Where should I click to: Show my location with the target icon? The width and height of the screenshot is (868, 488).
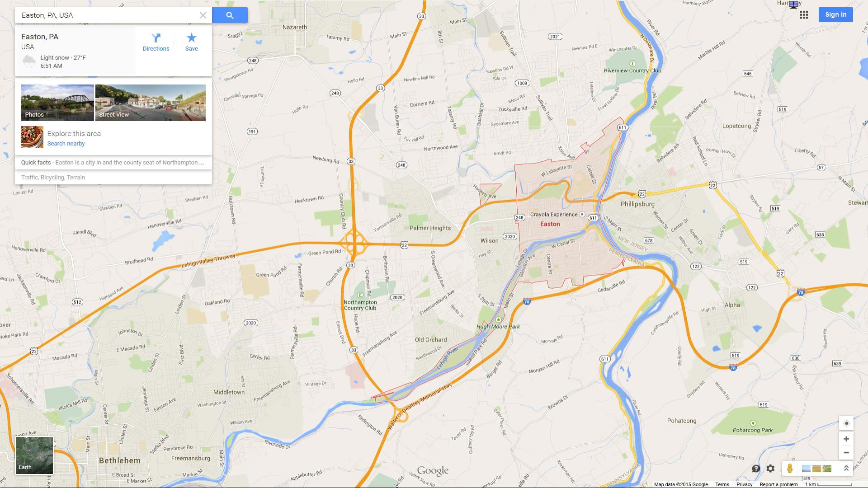(846, 423)
